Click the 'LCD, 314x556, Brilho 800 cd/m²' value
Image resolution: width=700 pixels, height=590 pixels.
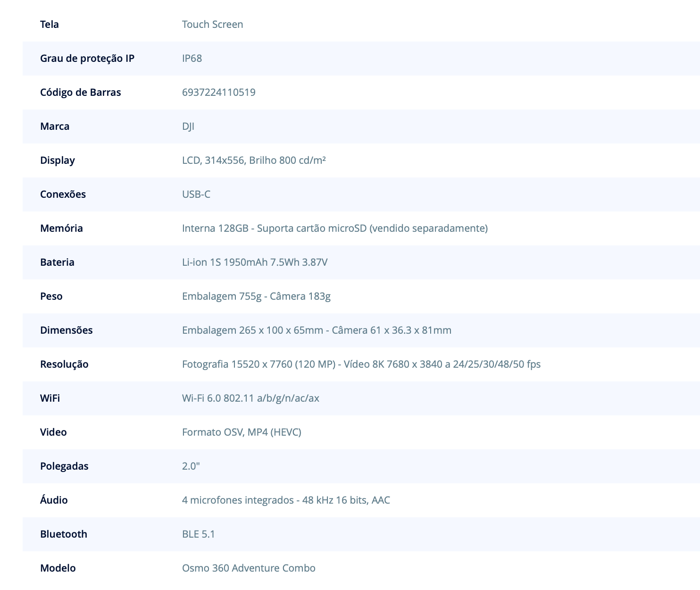click(x=254, y=160)
